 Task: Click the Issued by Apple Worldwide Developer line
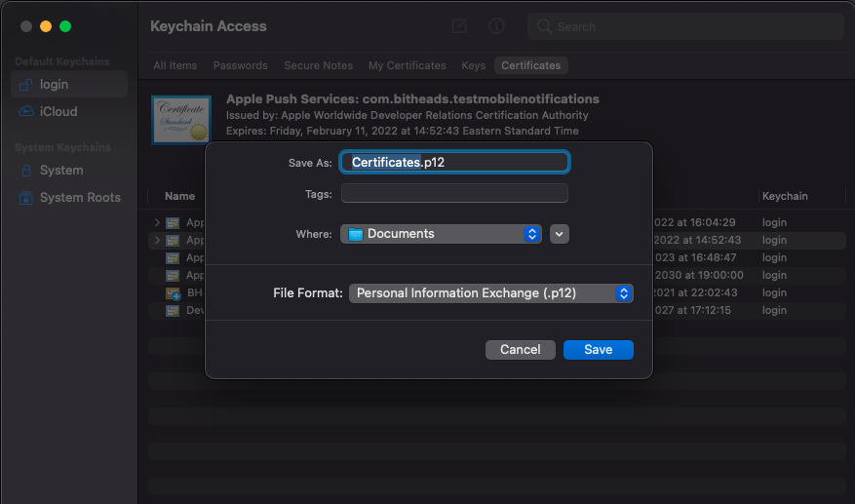[408, 115]
